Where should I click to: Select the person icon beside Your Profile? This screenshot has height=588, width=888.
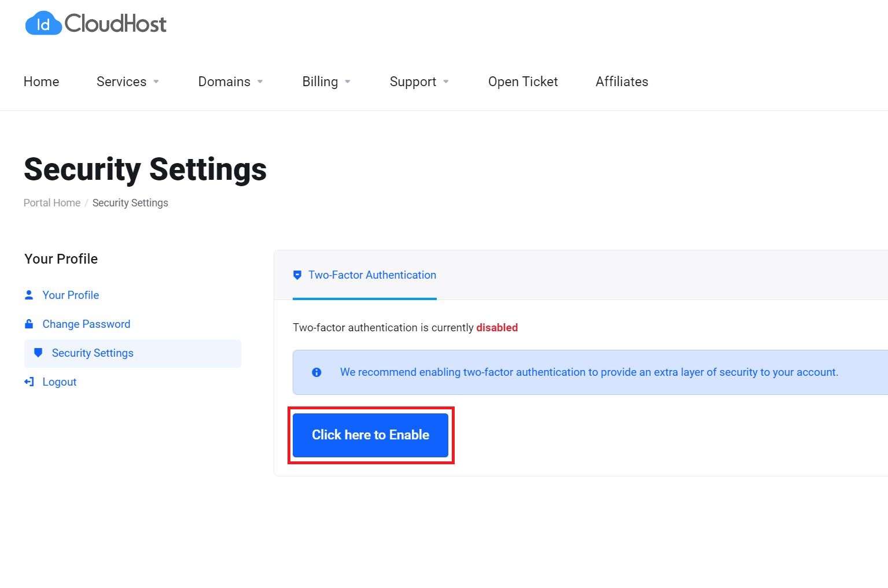tap(30, 295)
